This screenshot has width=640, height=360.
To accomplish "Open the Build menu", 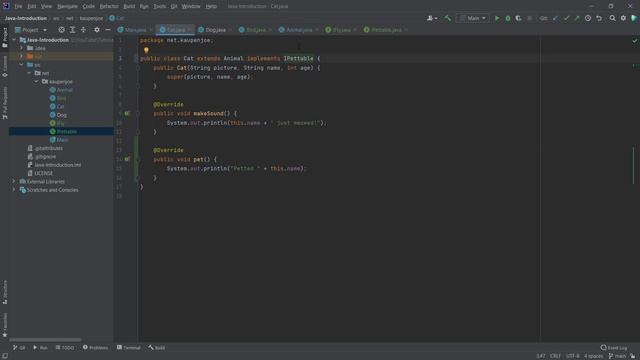I will click(129, 7).
